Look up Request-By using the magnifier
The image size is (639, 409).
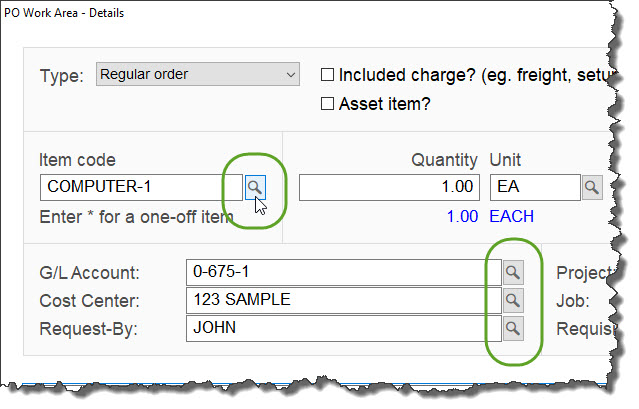pyautogui.click(x=512, y=326)
